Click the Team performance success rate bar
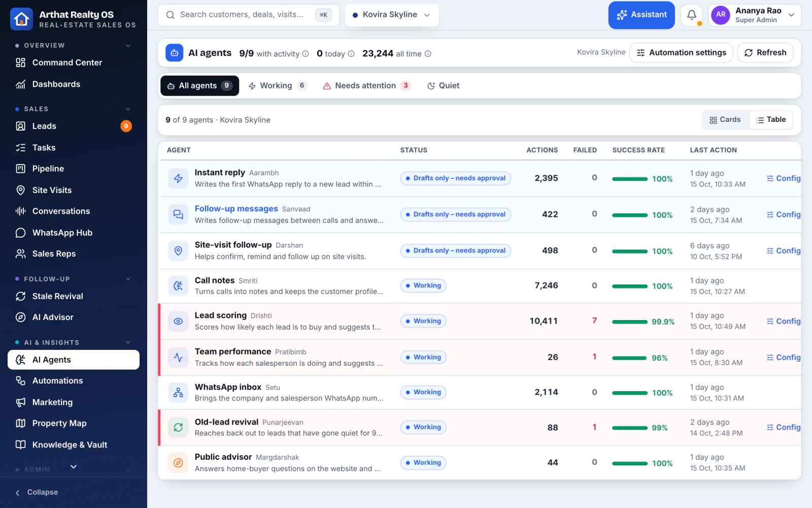812x508 pixels. tap(629, 358)
